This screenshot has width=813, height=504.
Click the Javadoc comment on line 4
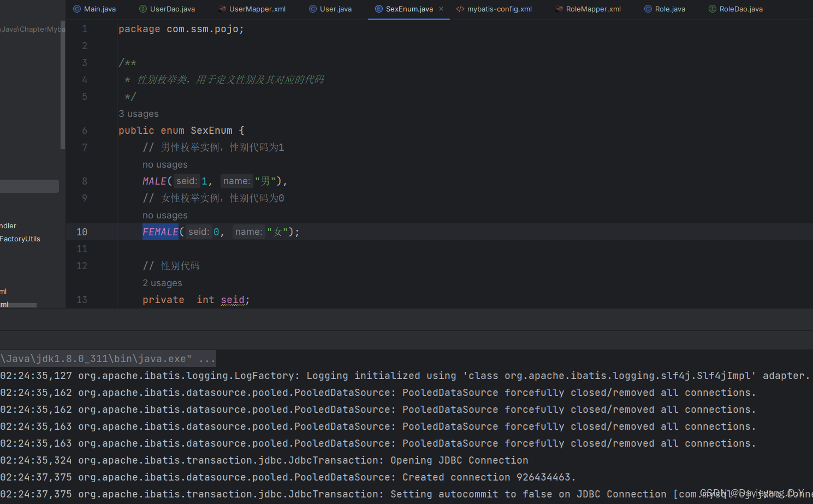[224, 80]
